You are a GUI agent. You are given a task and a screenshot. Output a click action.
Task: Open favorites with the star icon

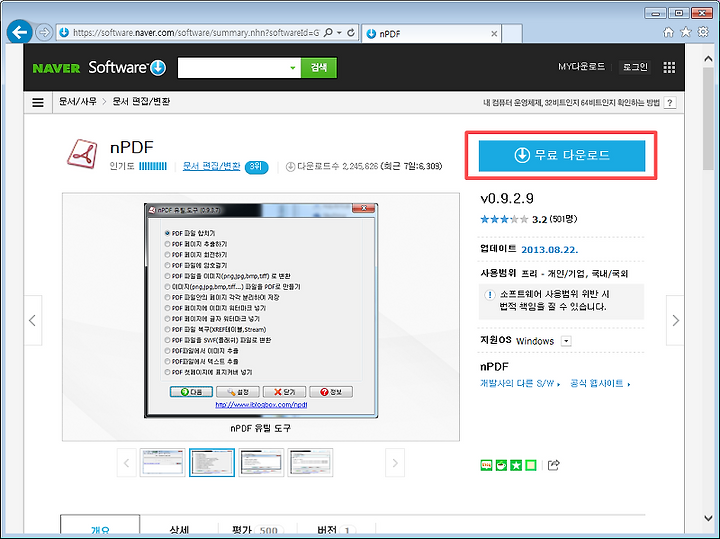point(686,32)
